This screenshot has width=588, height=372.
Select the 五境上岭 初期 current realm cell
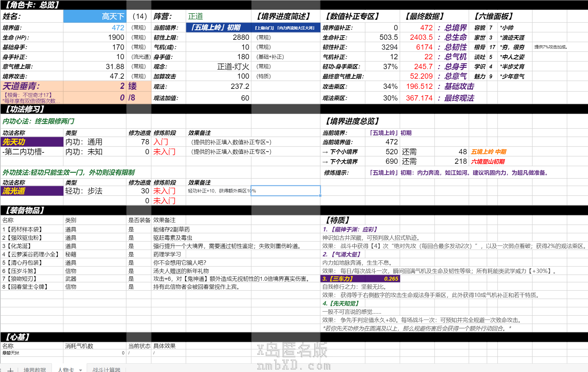pos(219,27)
